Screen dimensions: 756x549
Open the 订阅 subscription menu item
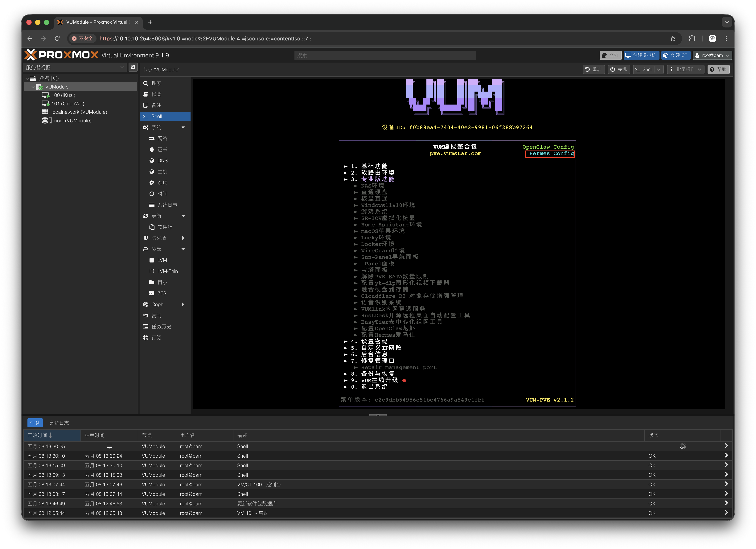[x=165, y=338]
